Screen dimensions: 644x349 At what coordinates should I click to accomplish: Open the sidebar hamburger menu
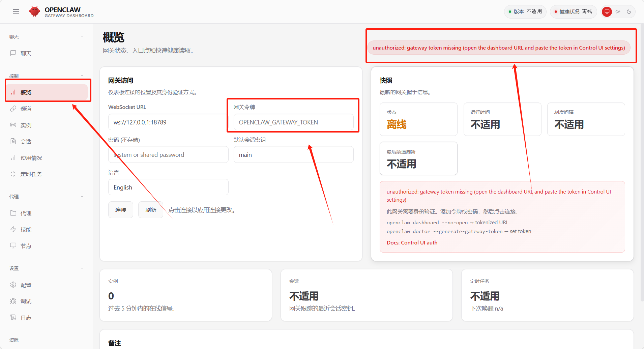pyautogui.click(x=16, y=11)
